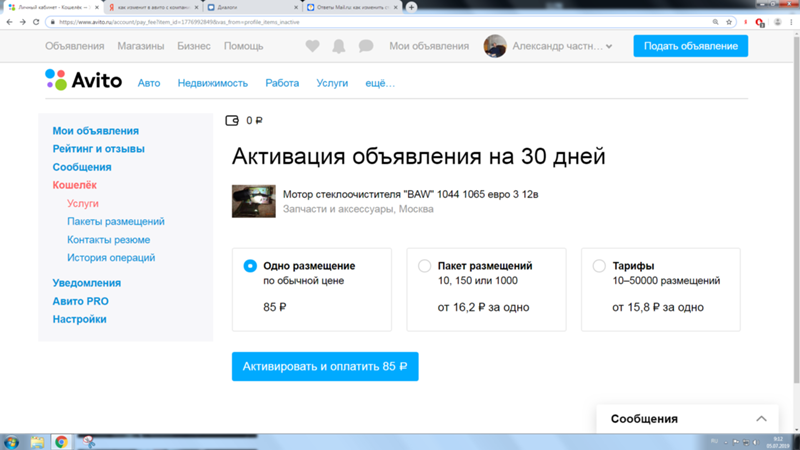Open Сообщения in sidebar
Viewport: 800px width, 450px height.
(x=82, y=167)
